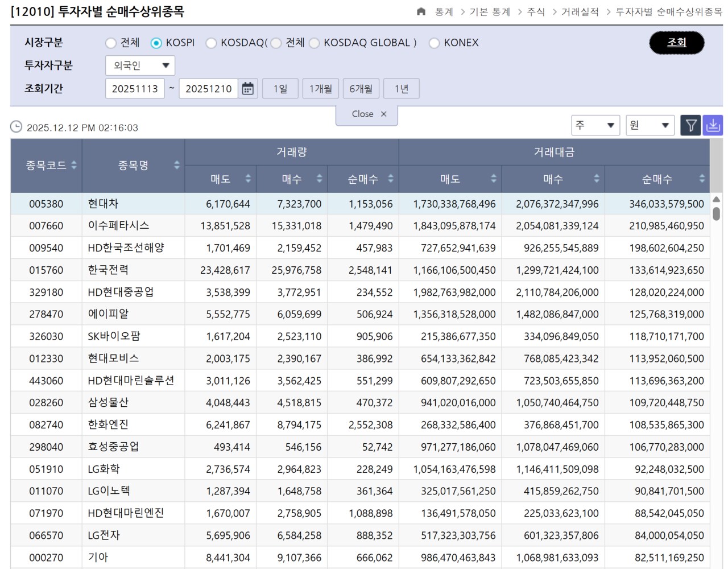Click 한국전력 stock name

[x=108, y=270]
